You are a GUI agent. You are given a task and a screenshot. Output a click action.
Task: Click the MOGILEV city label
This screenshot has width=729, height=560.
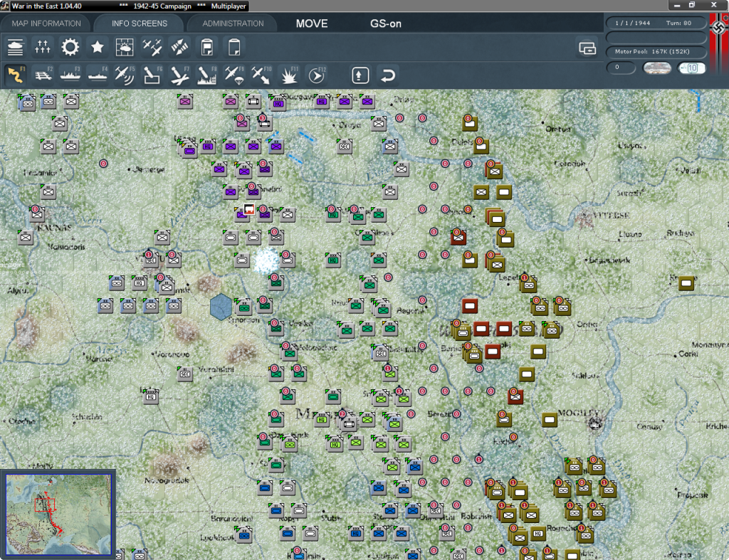(x=578, y=413)
